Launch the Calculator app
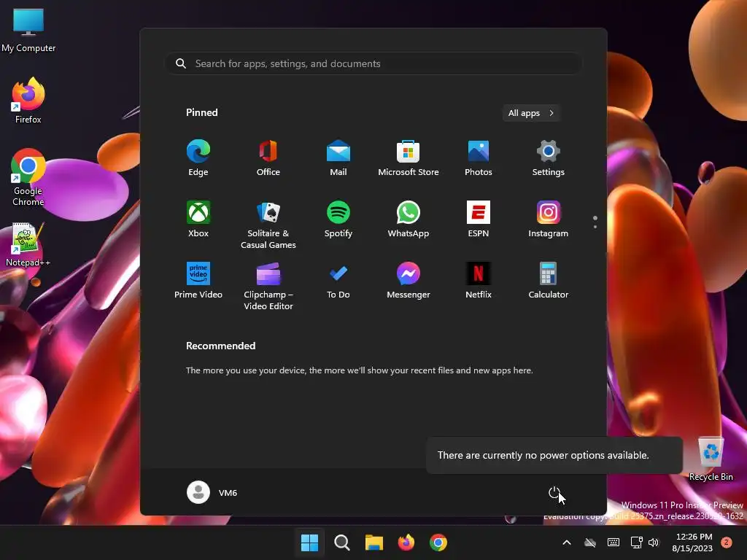 tap(549, 281)
